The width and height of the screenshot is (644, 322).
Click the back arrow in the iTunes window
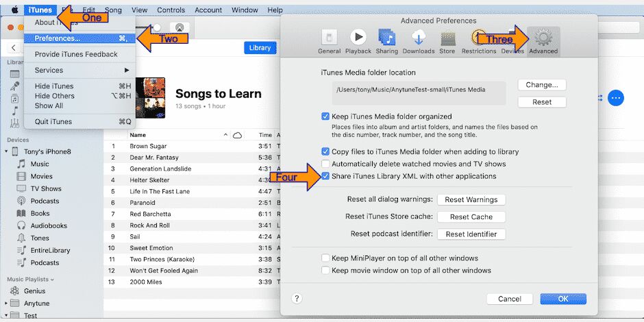[14, 48]
